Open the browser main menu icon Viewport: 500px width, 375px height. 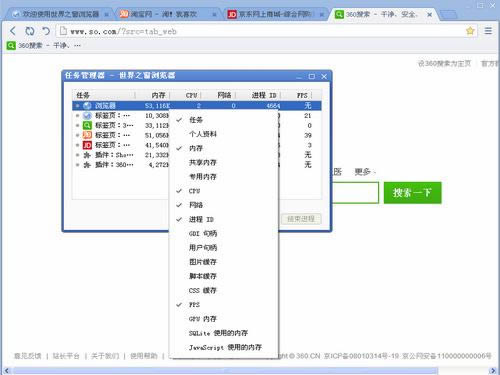coord(488,31)
